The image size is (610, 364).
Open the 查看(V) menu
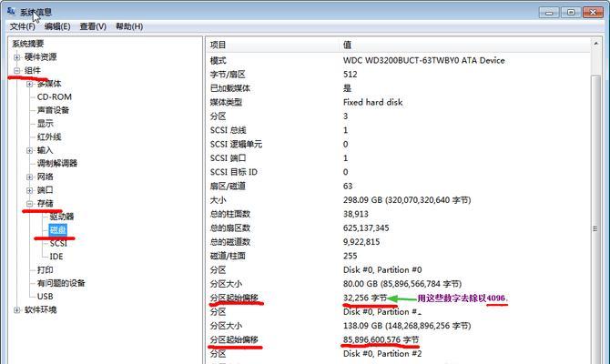pyautogui.click(x=93, y=26)
